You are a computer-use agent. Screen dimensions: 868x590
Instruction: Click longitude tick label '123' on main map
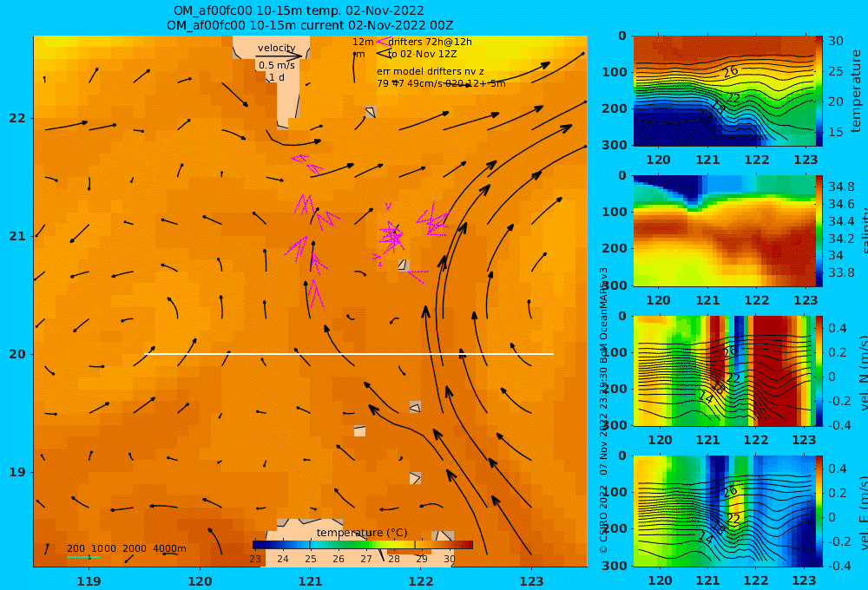(532, 581)
